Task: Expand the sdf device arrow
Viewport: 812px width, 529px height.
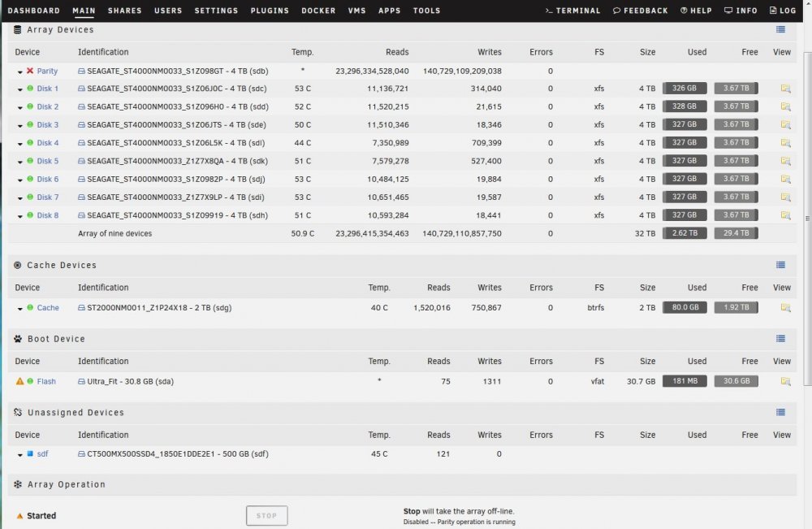Action: (19, 455)
